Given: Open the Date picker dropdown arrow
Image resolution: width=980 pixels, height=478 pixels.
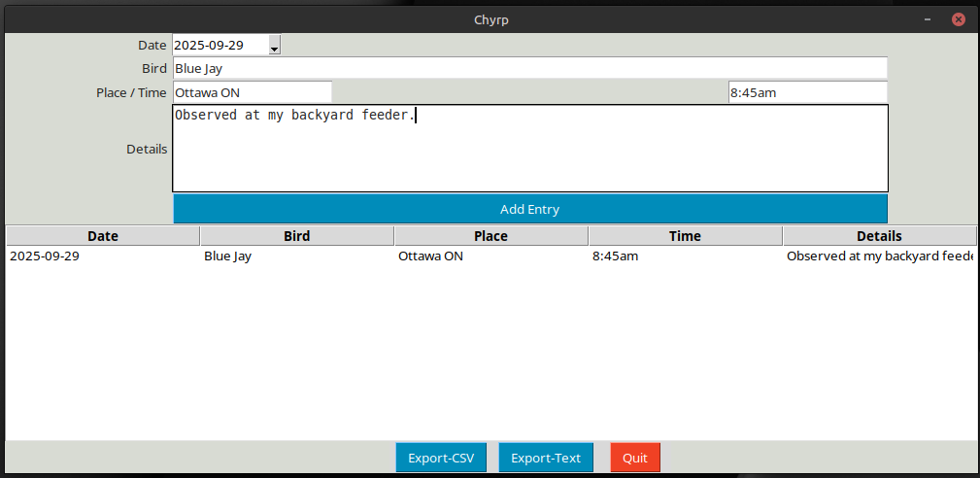Looking at the screenshot, I should [x=274, y=46].
